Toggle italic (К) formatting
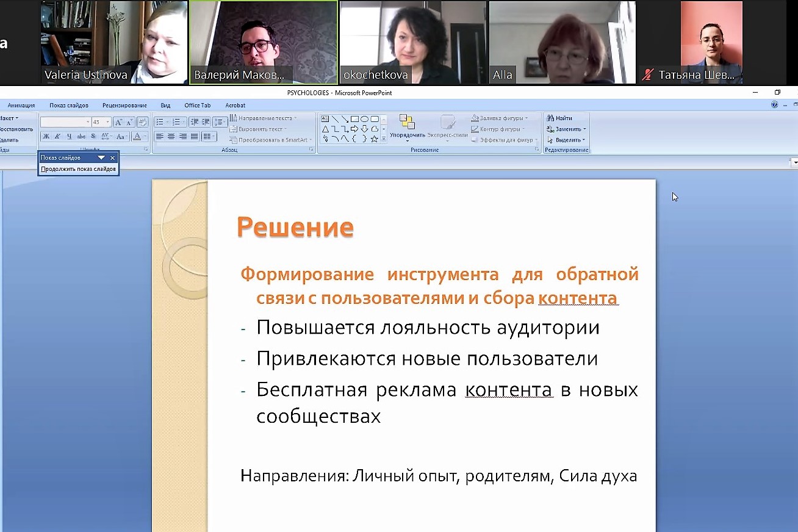The image size is (798, 532). 57,137
